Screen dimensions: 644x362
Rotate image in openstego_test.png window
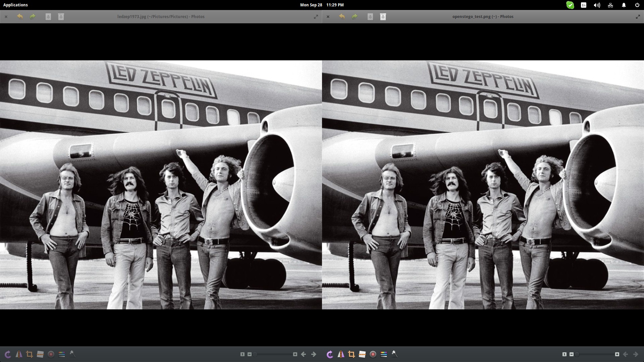(330, 354)
